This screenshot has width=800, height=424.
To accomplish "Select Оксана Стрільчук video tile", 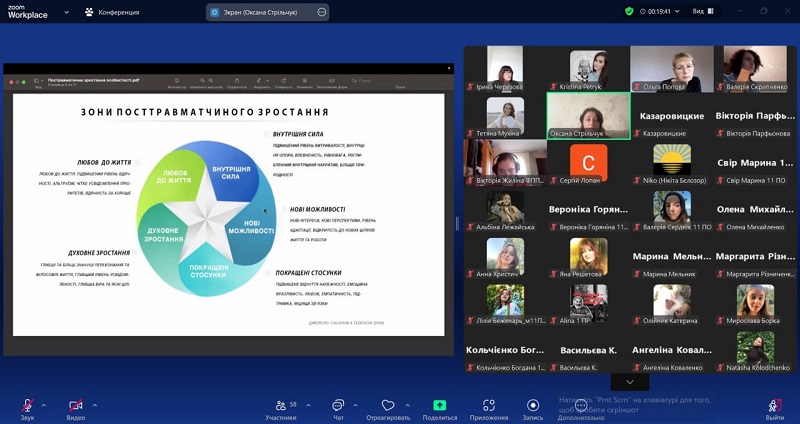I will [x=588, y=115].
